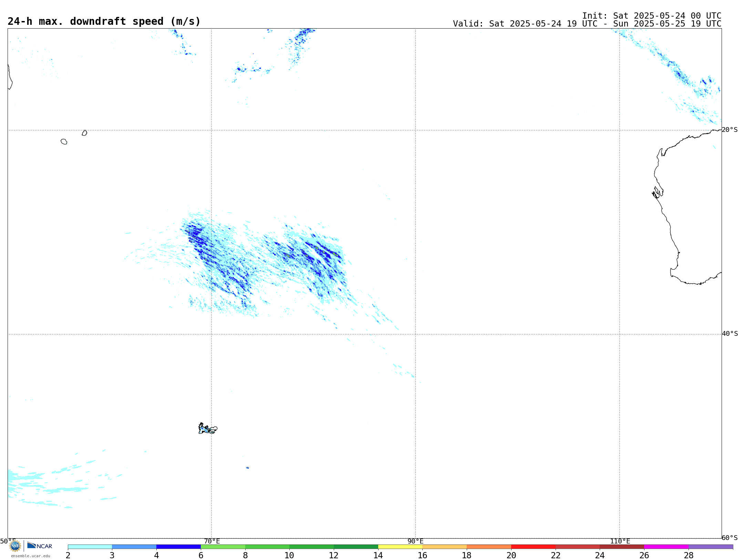Click the colorbar tick label '14'
Screen dimensions: 744x560
coord(378,556)
